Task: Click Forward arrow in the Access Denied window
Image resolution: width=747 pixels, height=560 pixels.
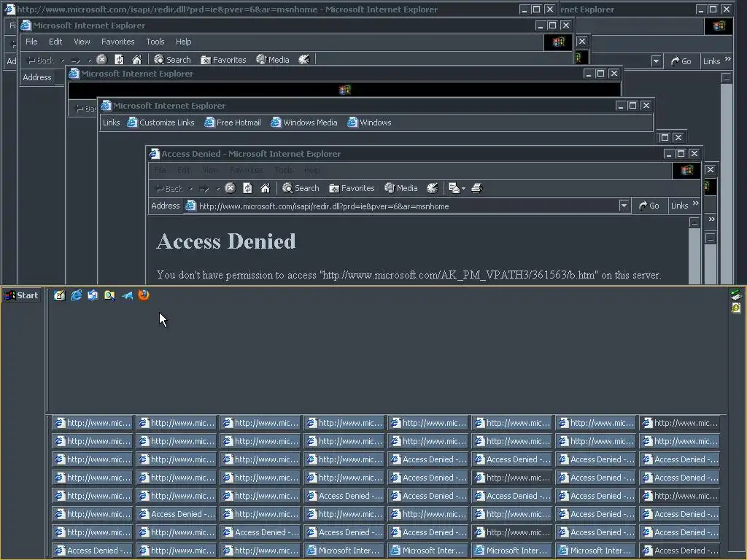Action: (x=204, y=189)
